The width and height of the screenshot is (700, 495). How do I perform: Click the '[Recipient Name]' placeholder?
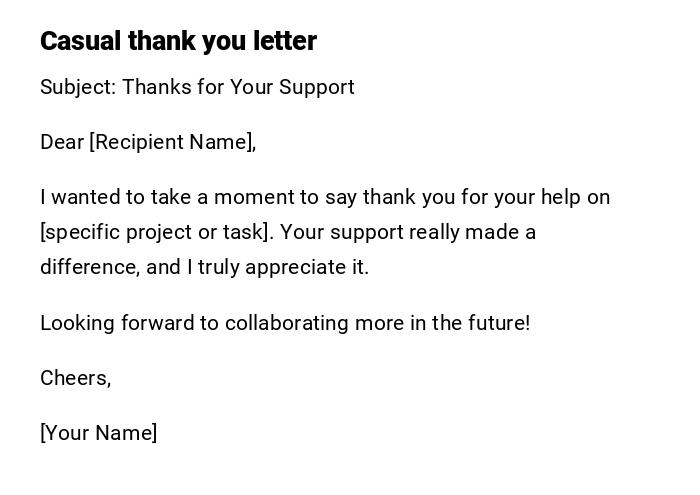point(172,142)
